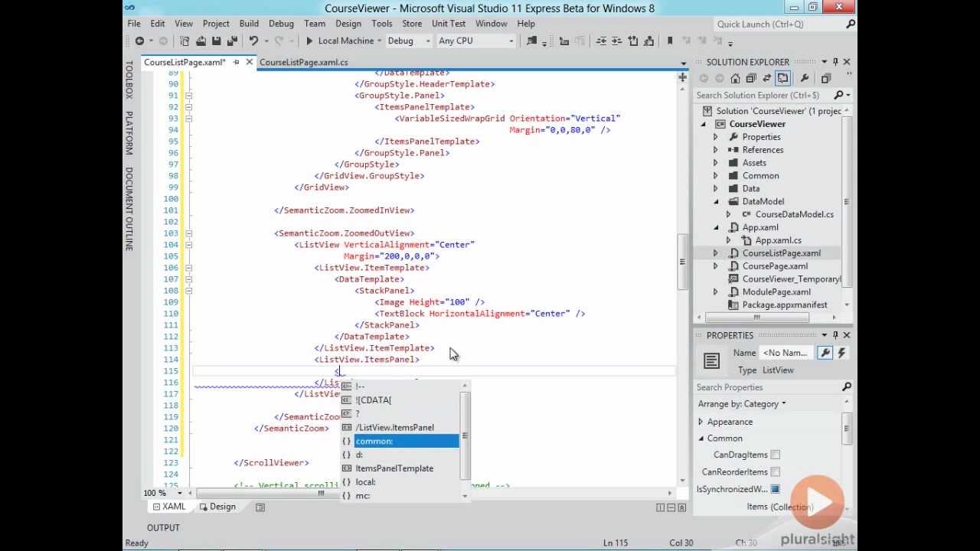Open file using the toolbar Open icon
Viewport: 980px width, 551px height.
(201, 41)
